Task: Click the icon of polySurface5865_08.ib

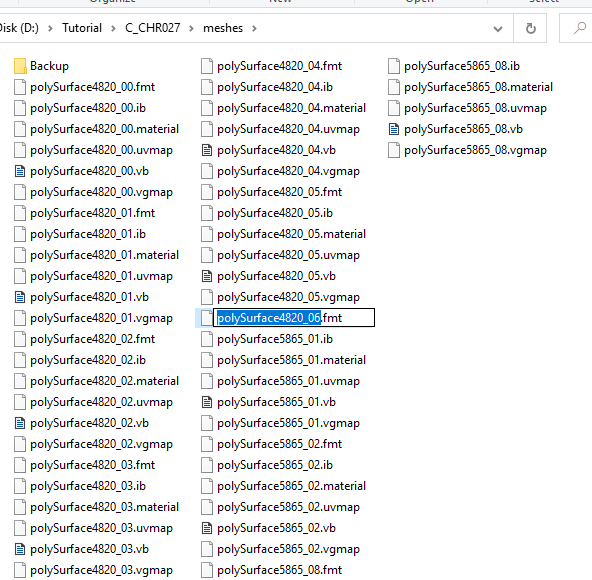Action: pos(394,66)
